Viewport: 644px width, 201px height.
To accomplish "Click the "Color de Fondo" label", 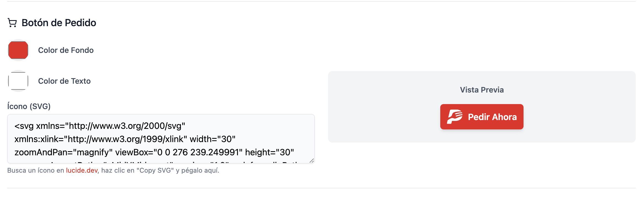I will click(x=66, y=50).
